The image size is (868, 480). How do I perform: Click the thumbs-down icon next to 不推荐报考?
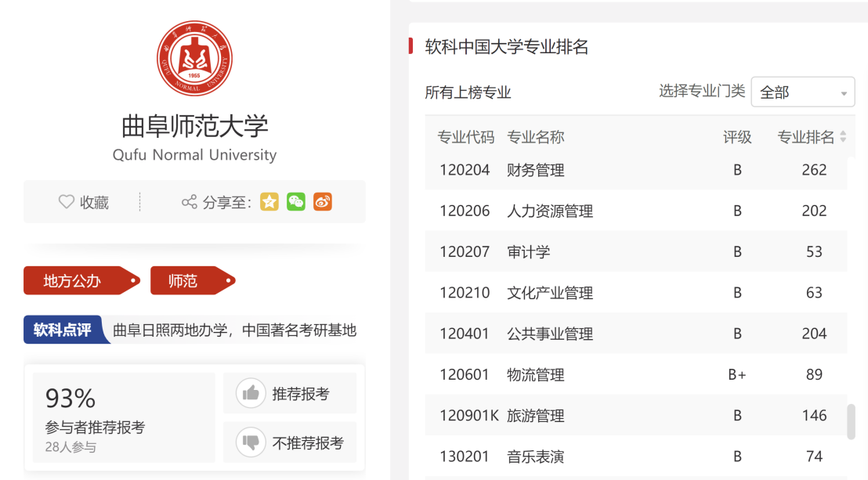coord(251,442)
